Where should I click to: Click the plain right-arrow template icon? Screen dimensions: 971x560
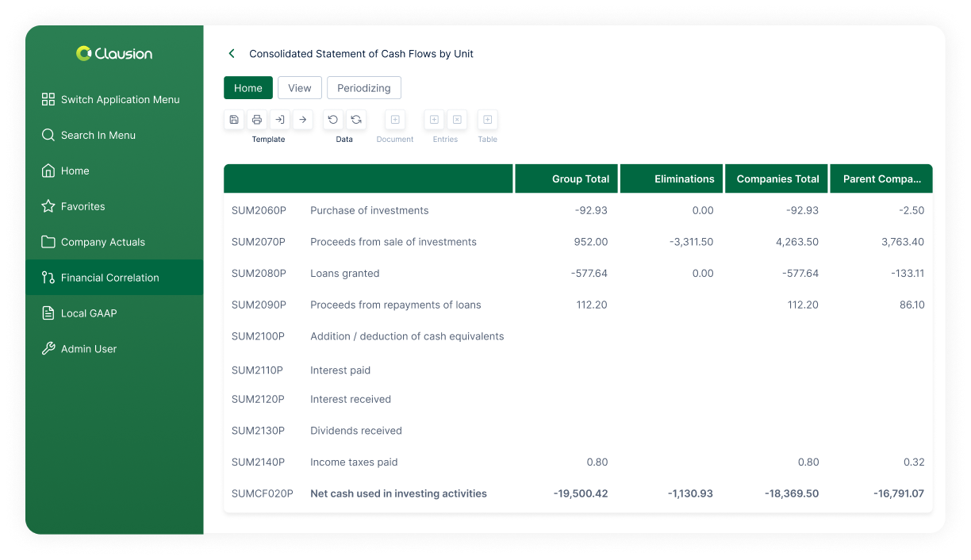(x=302, y=120)
